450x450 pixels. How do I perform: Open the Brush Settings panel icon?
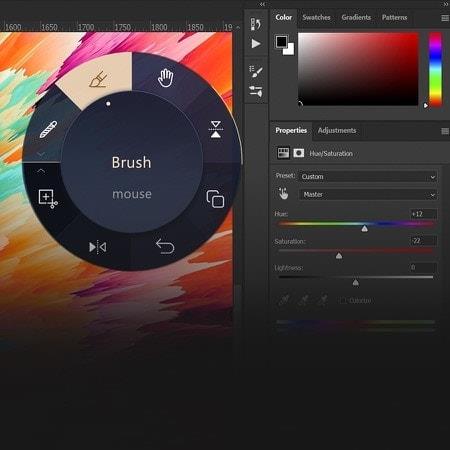pyautogui.click(x=256, y=71)
